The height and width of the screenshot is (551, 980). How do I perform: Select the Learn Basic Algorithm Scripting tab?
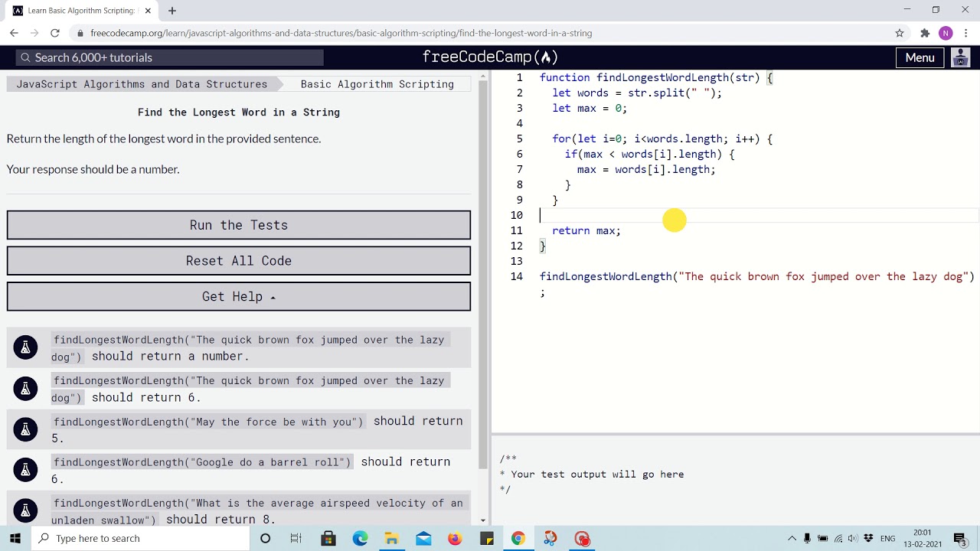(x=80, y=11)
